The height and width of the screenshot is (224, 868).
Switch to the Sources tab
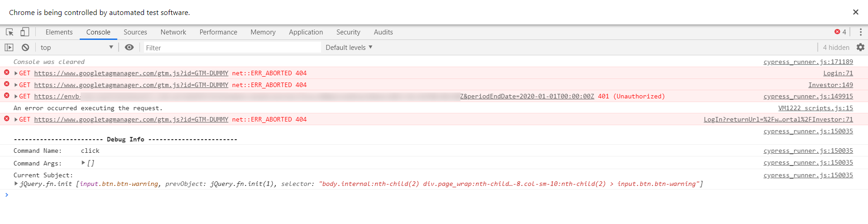[x=135, y=32]
